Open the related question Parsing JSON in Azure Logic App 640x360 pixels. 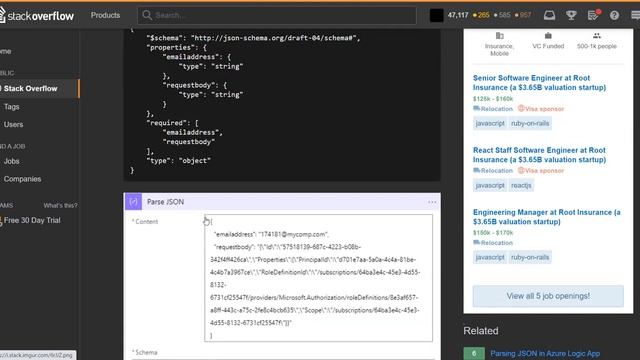[545, 353]
